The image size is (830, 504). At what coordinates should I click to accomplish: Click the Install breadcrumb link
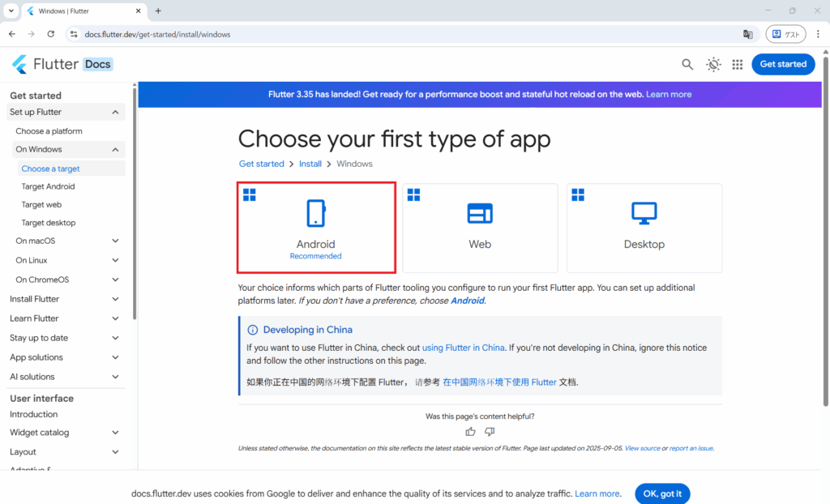pyautogui.click(x=310, y=164)
